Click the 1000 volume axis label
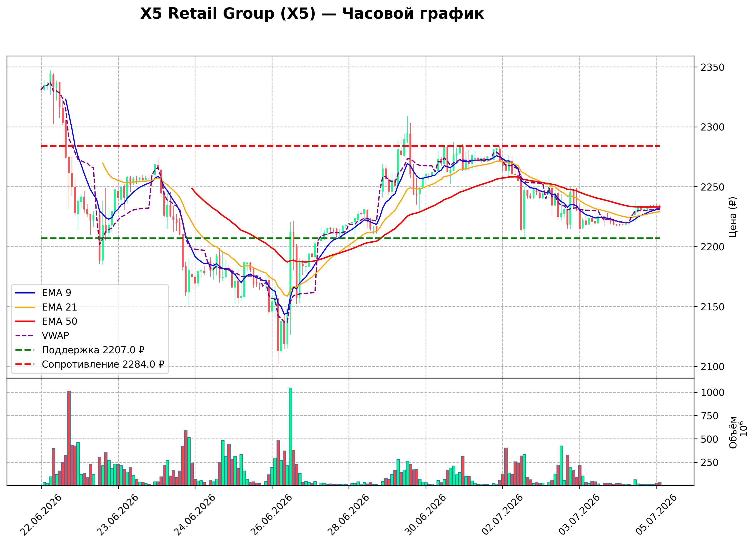This screenshot has height=544, width=756. (713, 393)
